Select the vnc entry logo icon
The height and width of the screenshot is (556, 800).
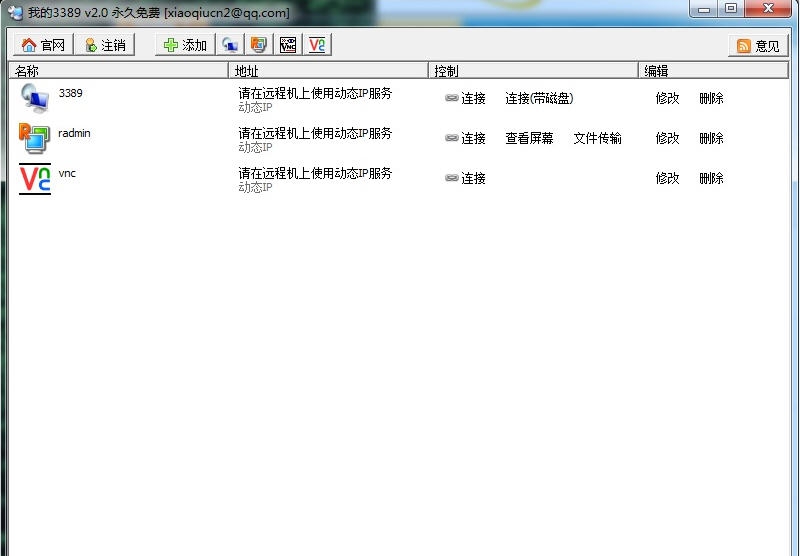[35, 179]
